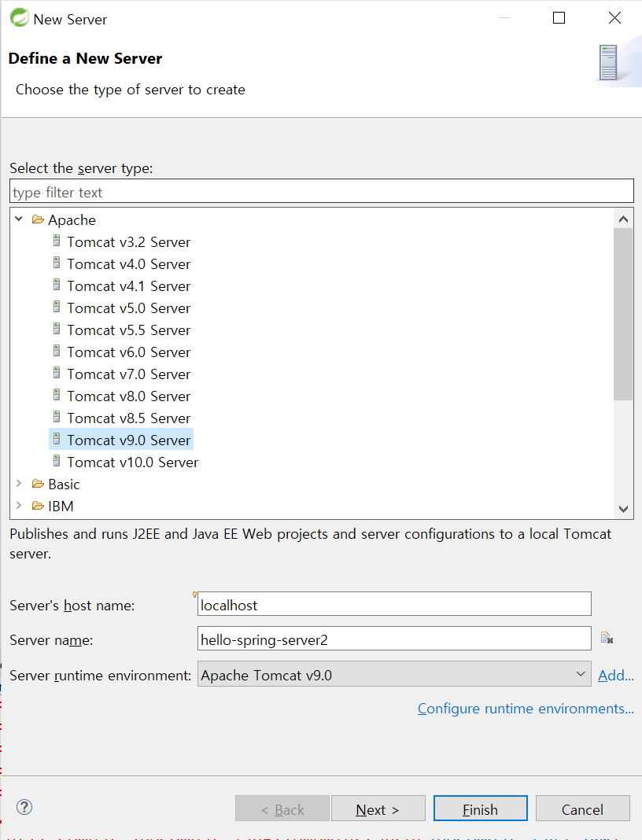Close the New Server window
The height and width of the screenshot is (840, 642).
pos(614,17)
